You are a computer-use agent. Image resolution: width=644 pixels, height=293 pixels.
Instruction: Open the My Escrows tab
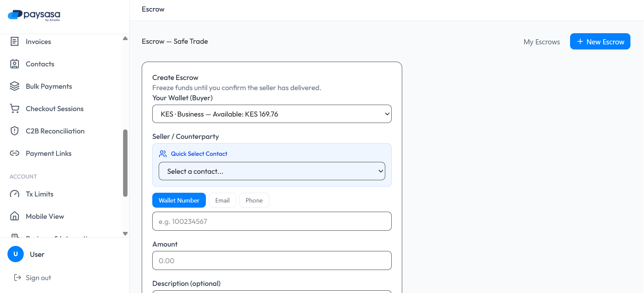click(542, 42)
